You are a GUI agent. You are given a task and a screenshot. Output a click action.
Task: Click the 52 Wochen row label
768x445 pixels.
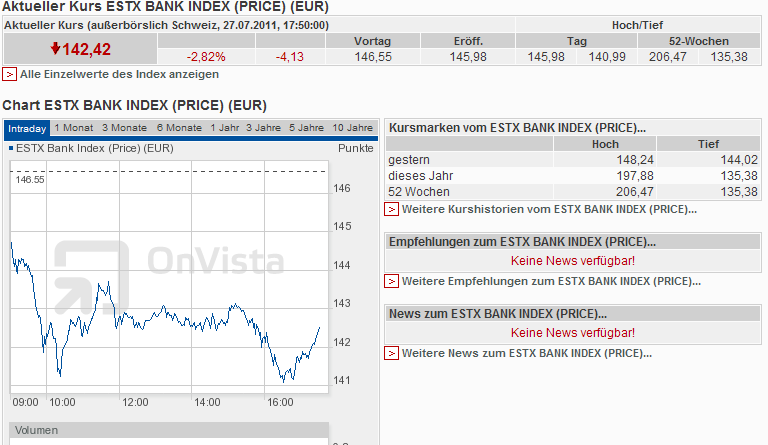click(x=419, y=192)
